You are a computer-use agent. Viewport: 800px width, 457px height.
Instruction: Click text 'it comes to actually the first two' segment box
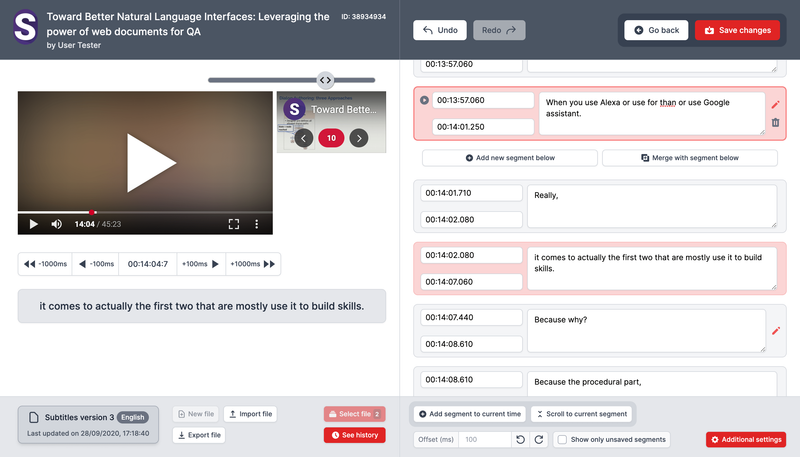tap(652, 268)
